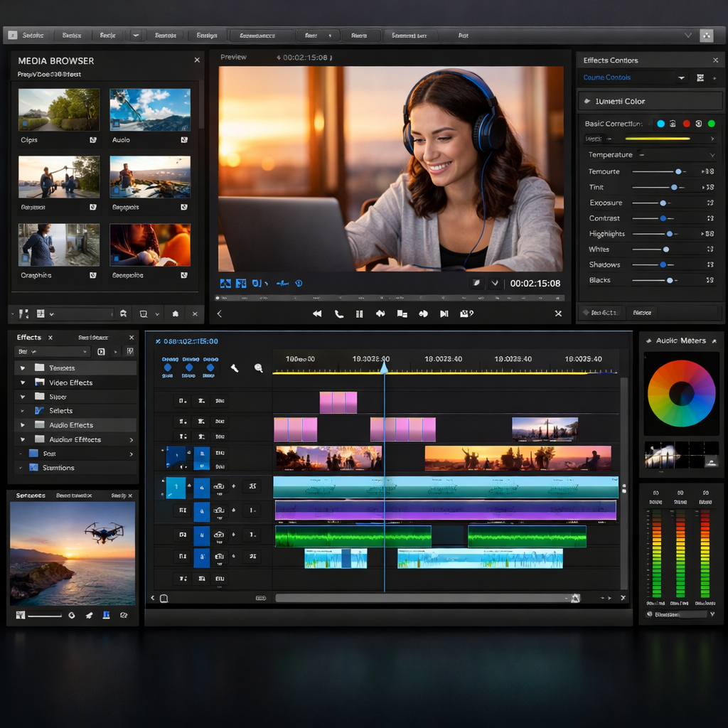The height and width of the screenshot is (728, 728).
Task: Click the color wheel in Audio Meters panel
Action: coord(681,393)
